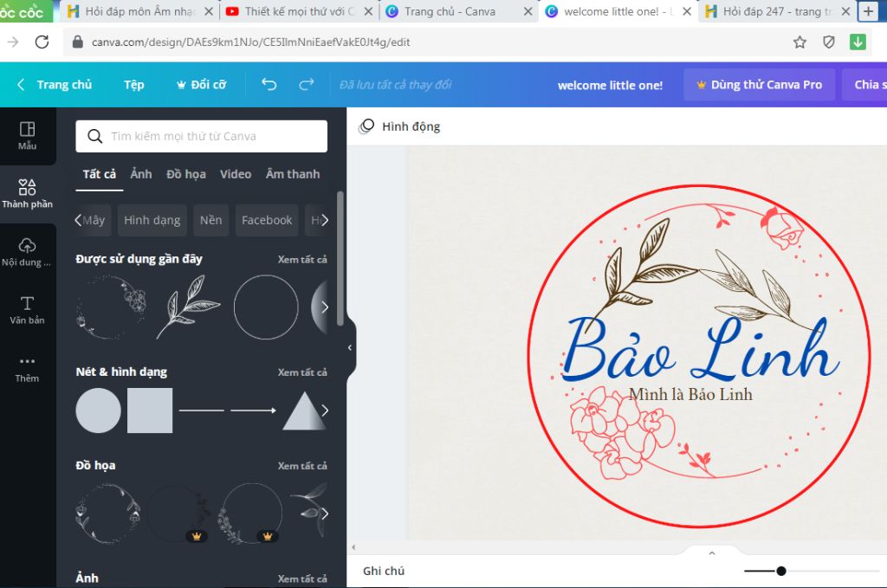Click the browser forward arrow

pyautogui.click(x=13, y=42)
